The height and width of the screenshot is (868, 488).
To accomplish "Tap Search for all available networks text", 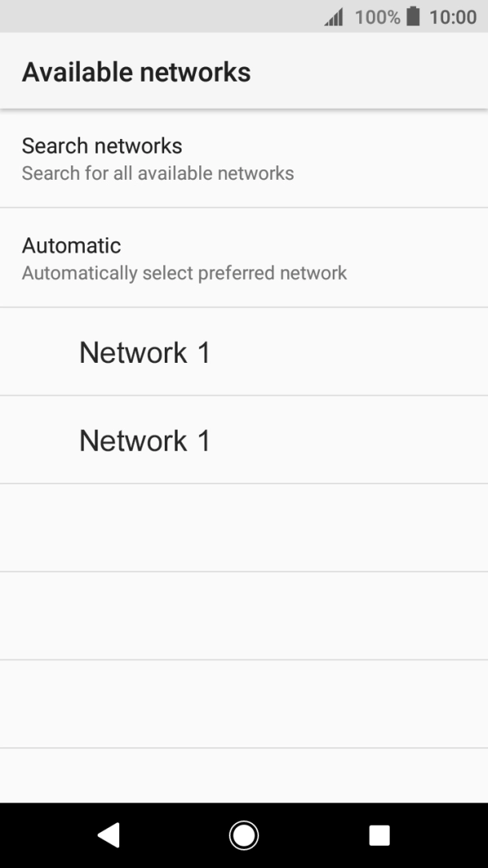I will coord(158,173).
